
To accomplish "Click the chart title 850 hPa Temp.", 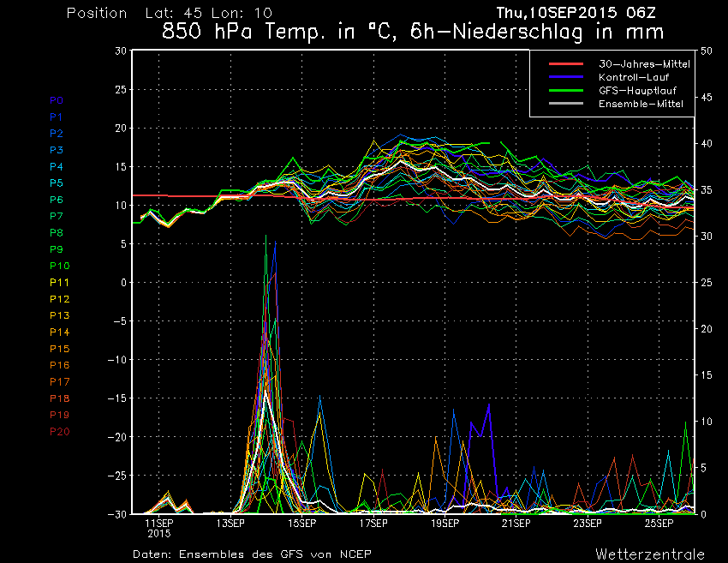I will 412,32.
